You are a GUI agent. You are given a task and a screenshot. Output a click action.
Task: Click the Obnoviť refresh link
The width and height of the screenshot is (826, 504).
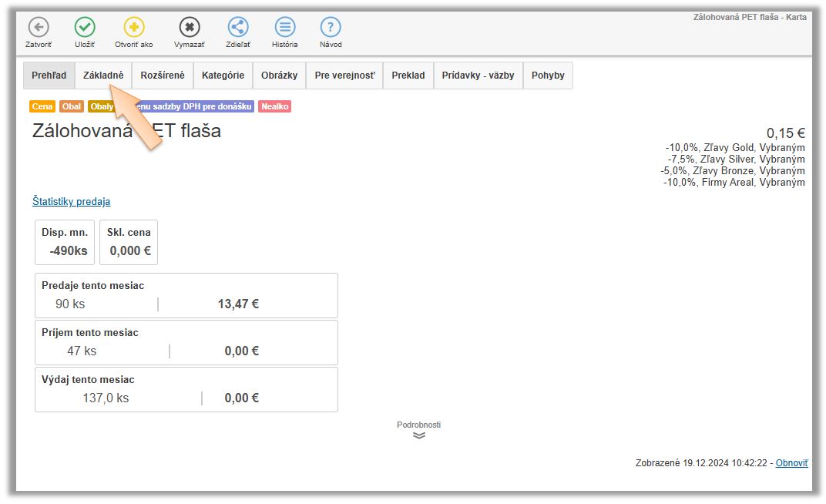(791, 463)
